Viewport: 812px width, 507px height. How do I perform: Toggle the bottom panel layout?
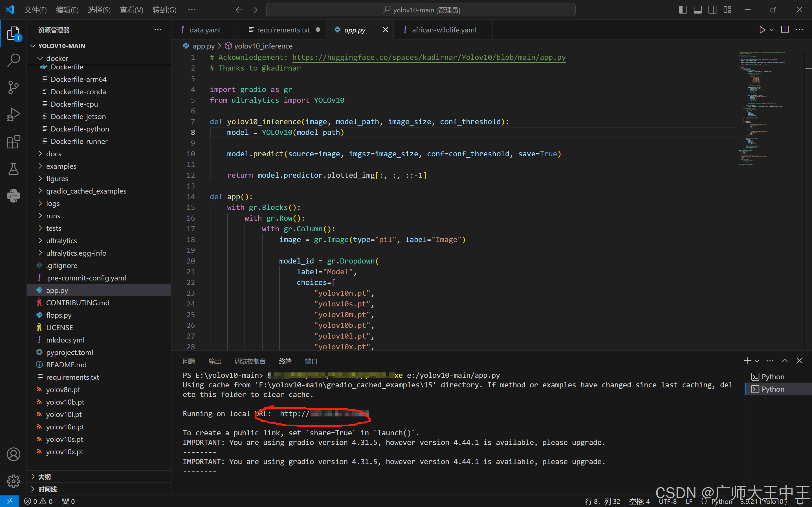pyautogui.click(x=697, y=10)
